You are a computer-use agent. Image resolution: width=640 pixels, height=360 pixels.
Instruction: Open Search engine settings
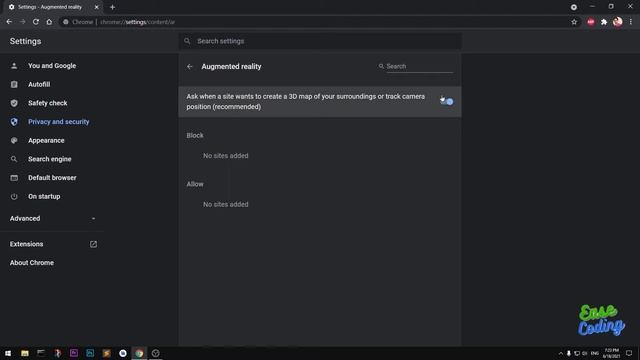tap(49, 159)
